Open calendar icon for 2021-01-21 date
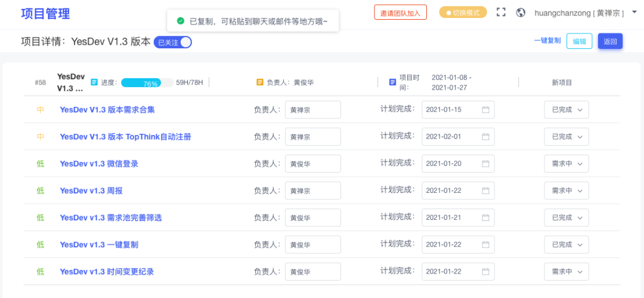Image resolution: width=644 pixels, height=298 pixels. click(x=485, y=217)
